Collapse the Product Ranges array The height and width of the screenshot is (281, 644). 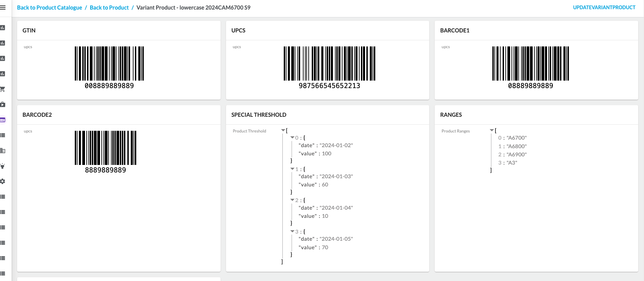[492, 130]
